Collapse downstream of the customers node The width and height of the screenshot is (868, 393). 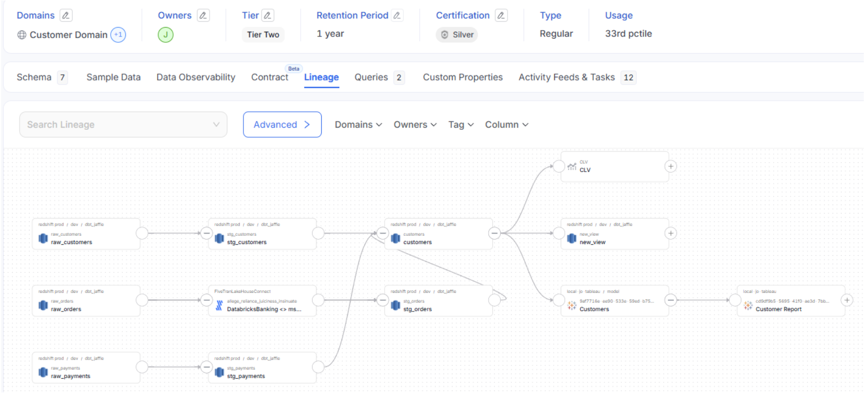[494, 234]
